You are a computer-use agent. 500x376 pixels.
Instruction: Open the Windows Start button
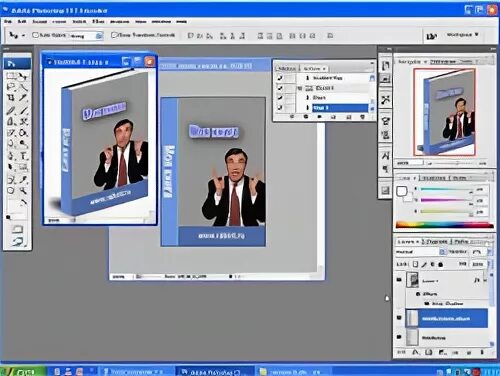click(23, 371)
